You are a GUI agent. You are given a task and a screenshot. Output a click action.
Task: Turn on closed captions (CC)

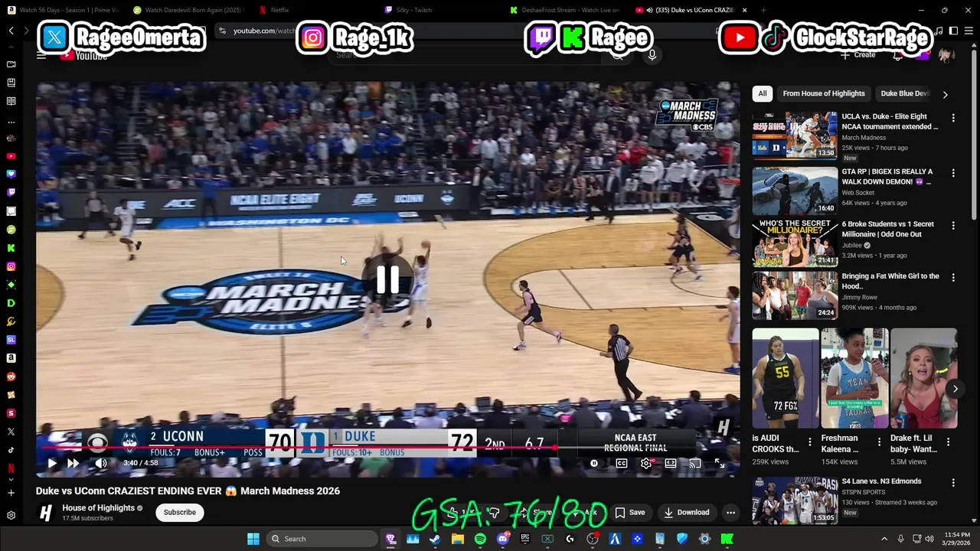[622, 463]
